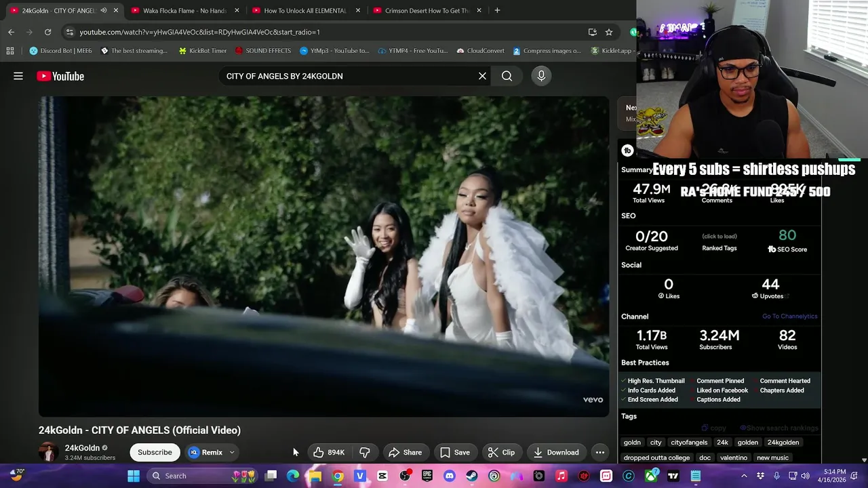
Task: Show hidden system tray icons
Action: click(744, 476)
